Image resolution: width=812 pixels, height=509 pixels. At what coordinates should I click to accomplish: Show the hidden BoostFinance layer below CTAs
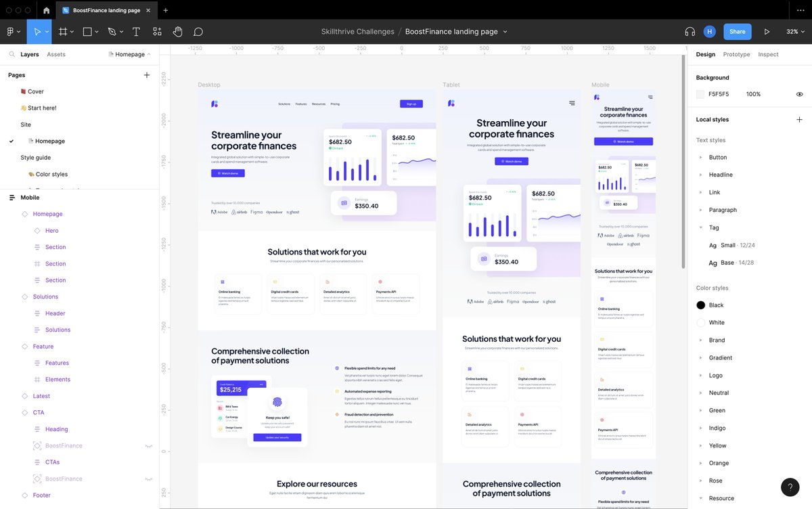[x=149, y=479]
